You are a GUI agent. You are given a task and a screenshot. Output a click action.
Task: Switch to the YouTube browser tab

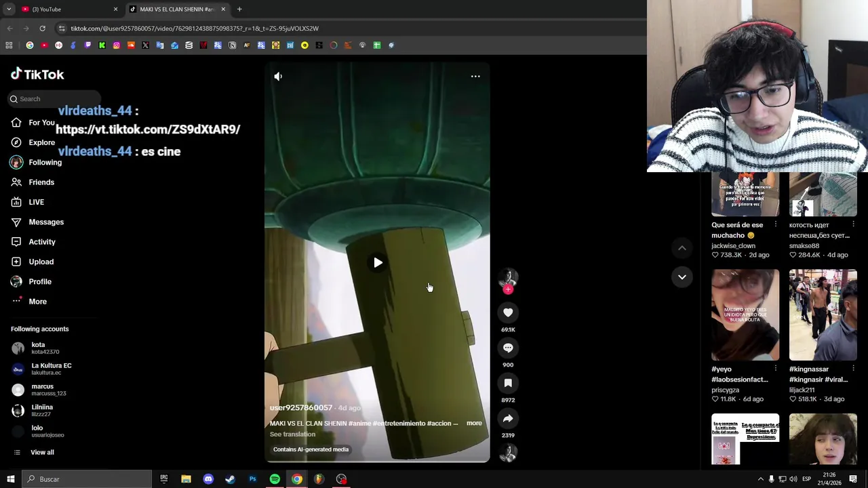(x=66, y=9)
